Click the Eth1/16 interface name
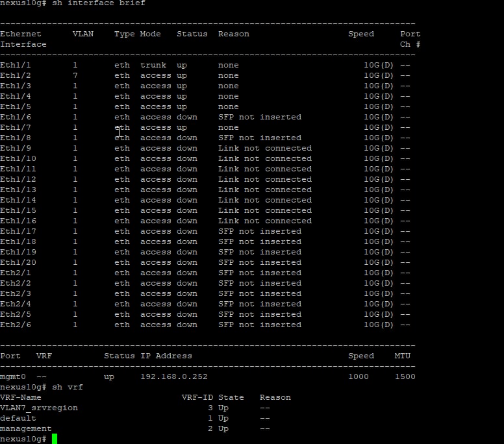This screenshot has width=504, height=444. (x=18, y=221)
